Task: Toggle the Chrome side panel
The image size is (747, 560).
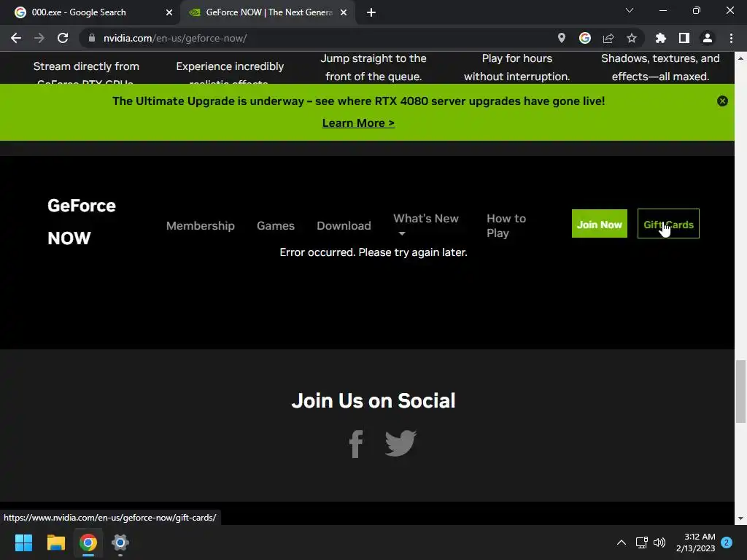Action: click(x=684, y=38)
